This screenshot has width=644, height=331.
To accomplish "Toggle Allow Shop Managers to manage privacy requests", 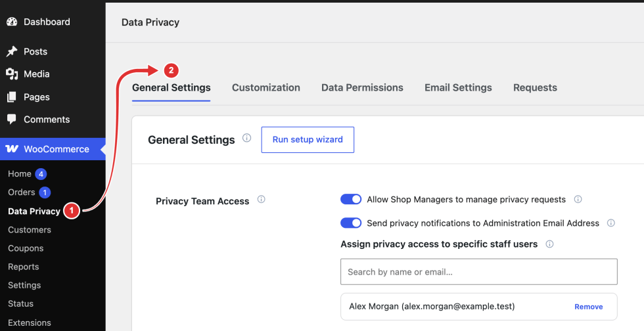I will pyautogui.click(x=351, y=200).
